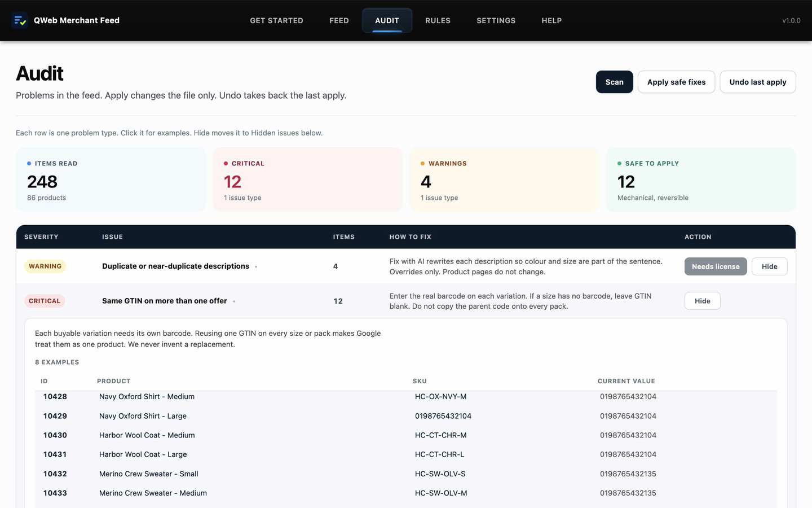Click 'Navy Oxford Shirt - Medium' product
The height and width of the screenshot is (508, 812).
click(147, 397)
